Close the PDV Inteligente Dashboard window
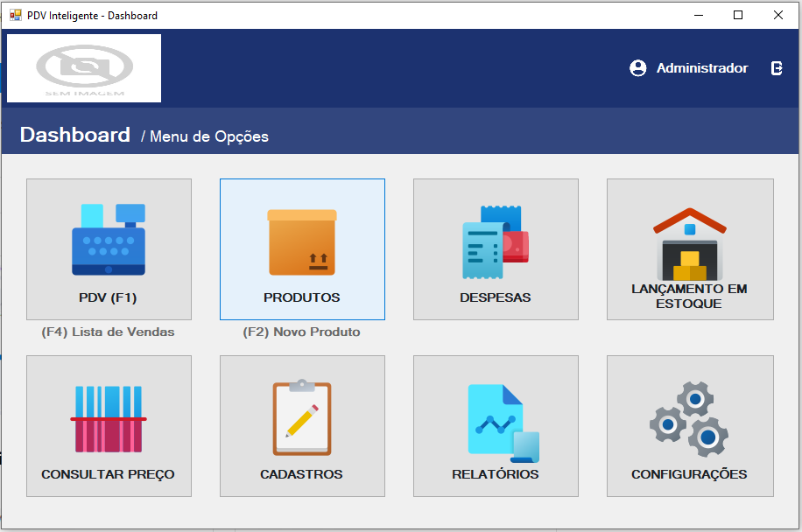This screenshot has height=532, width=802. 777,15
